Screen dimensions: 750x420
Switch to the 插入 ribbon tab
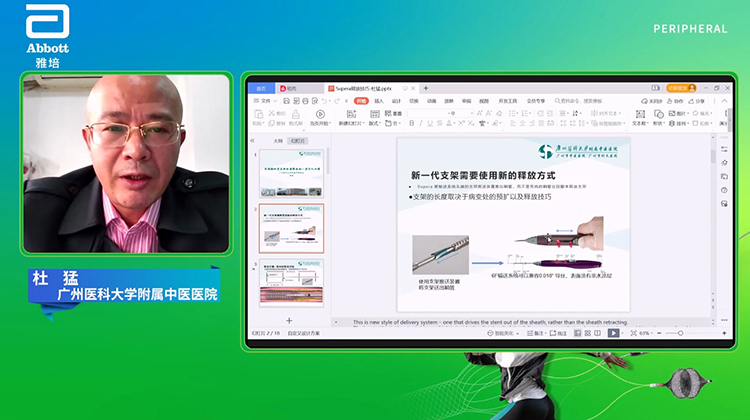coord(379,101)
